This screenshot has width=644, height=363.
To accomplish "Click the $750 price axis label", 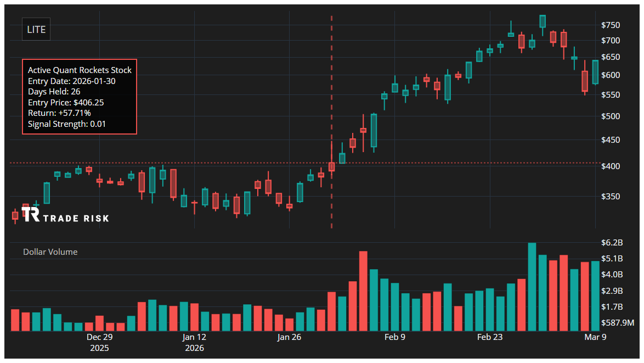I will tap(611, 25).
